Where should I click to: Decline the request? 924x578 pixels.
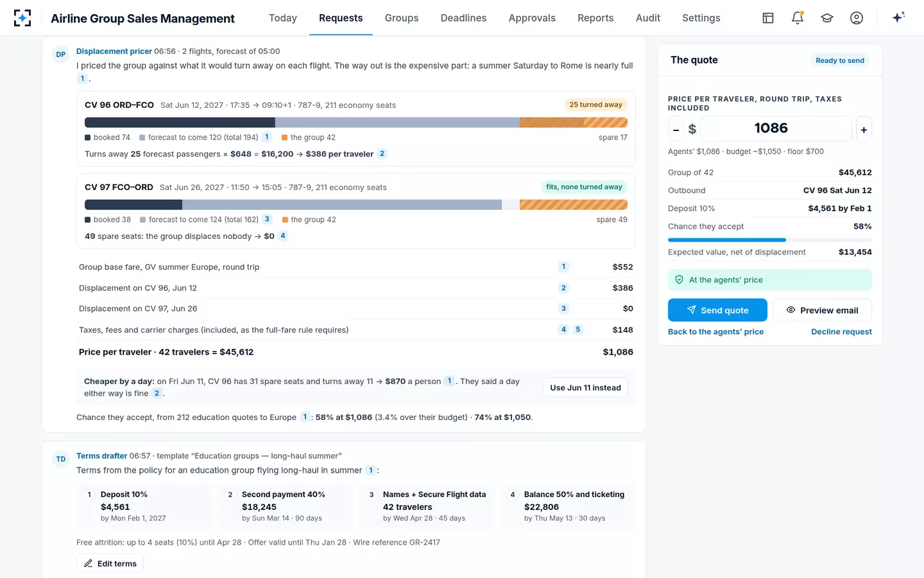point(841,332)
